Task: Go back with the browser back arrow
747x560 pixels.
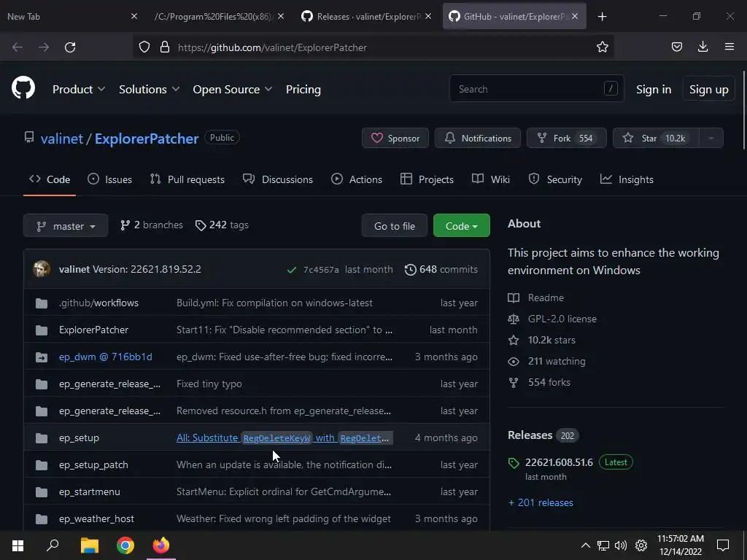Action: pyautogui.click(x=18, y=47)
